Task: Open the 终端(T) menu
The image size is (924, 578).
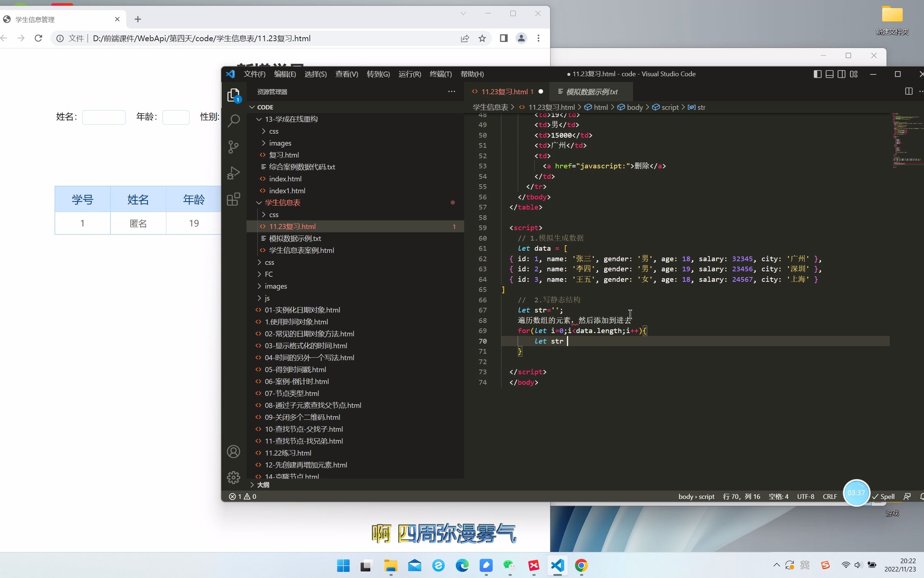Action: click(441, 74)
